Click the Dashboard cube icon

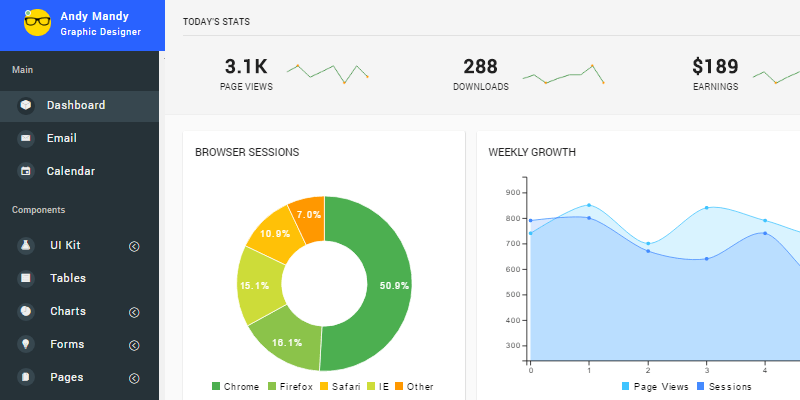26,105
